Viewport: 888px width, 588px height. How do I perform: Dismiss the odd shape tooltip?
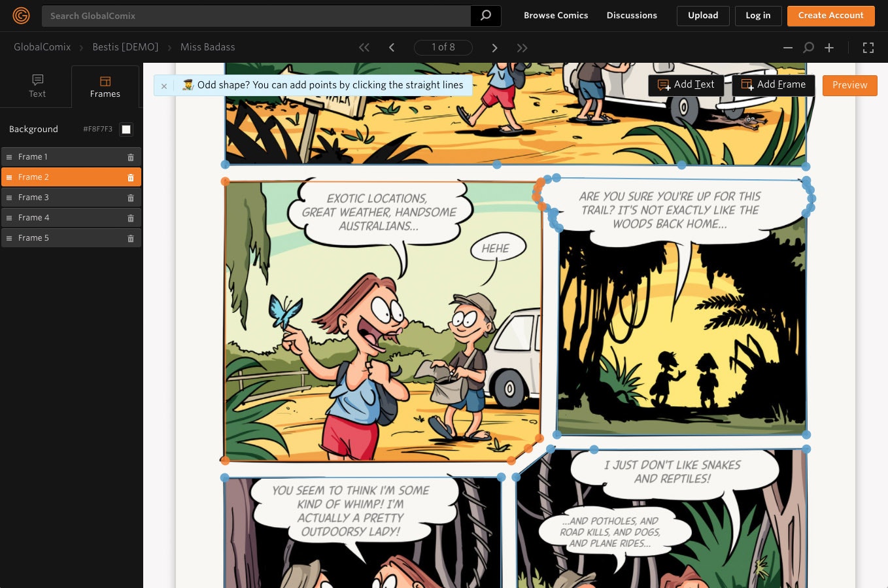164,86
